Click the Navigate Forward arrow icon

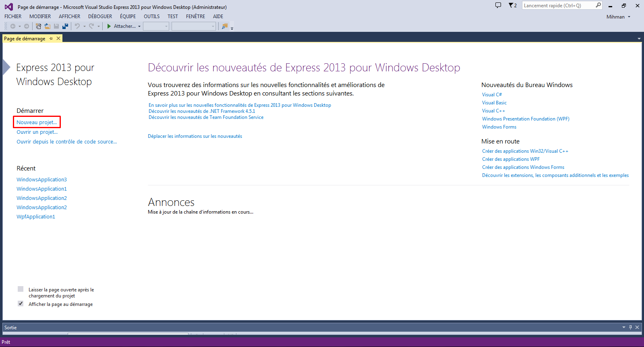[x=27, y=26]
